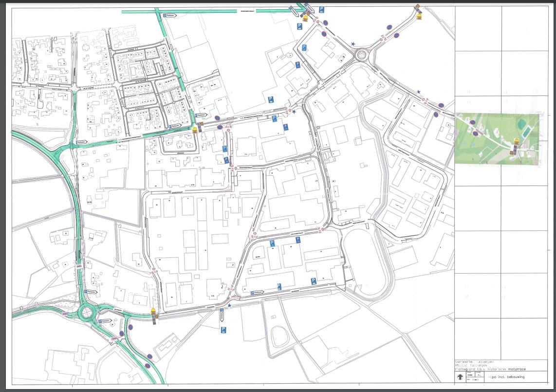This screenshot has width=556, height=392.
Task: Click the yellow barrier icon on Nonnenkampstraat
Action: (196, 130)
